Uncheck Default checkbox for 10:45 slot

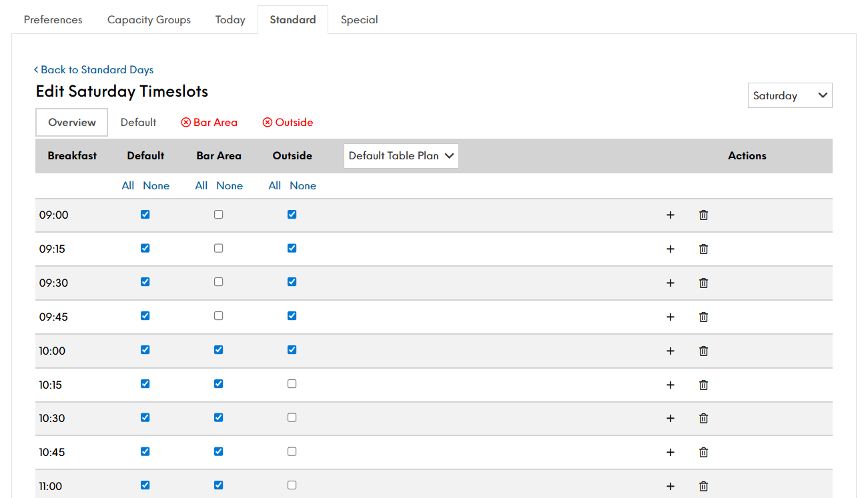tap(145, 451)
